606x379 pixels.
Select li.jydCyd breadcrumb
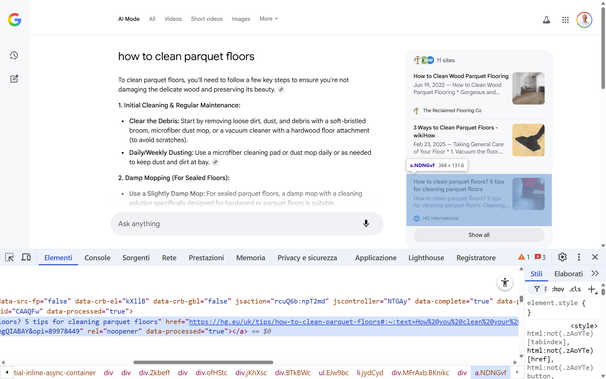[x=369, y=373]
